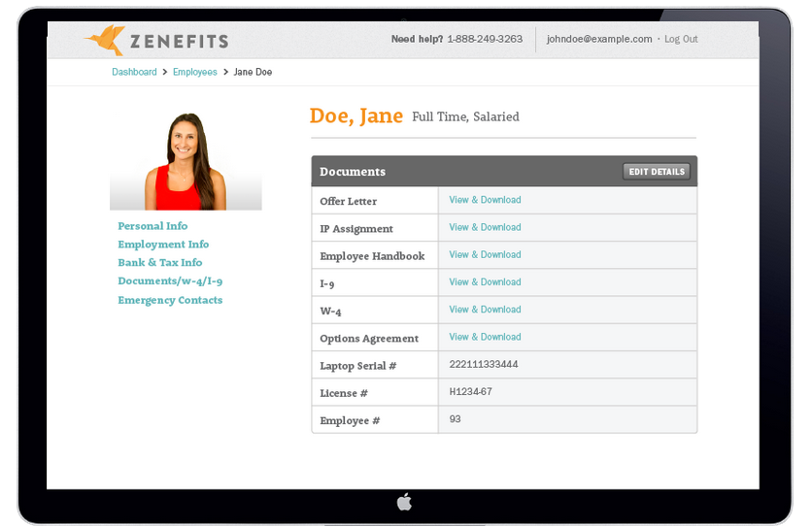Click the Offer Letter row label
Viewport: 812px width, 526px height.
(349, 201)
